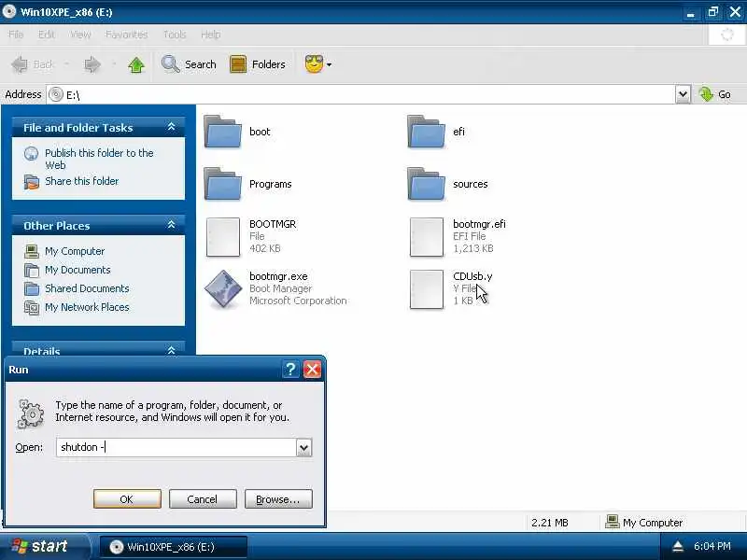Viewport: 747px width, 560px height.
Task: Click the Back arrow toolbar icon
Action: (20, 64)
